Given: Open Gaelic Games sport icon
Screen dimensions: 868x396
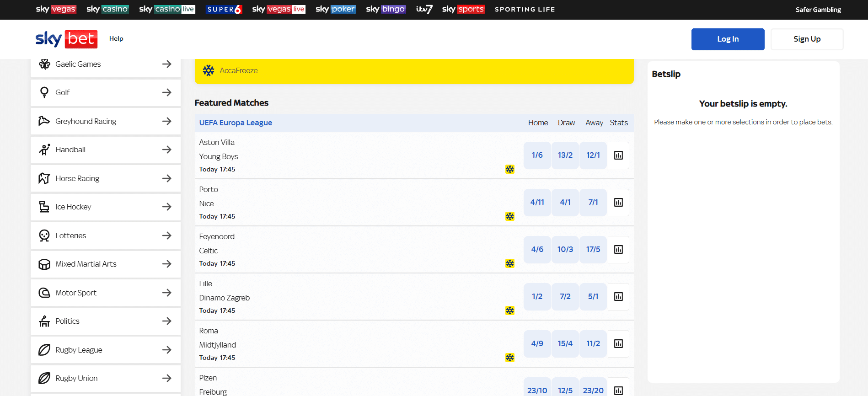Looking at the screenshot, I should click(44, 64).
